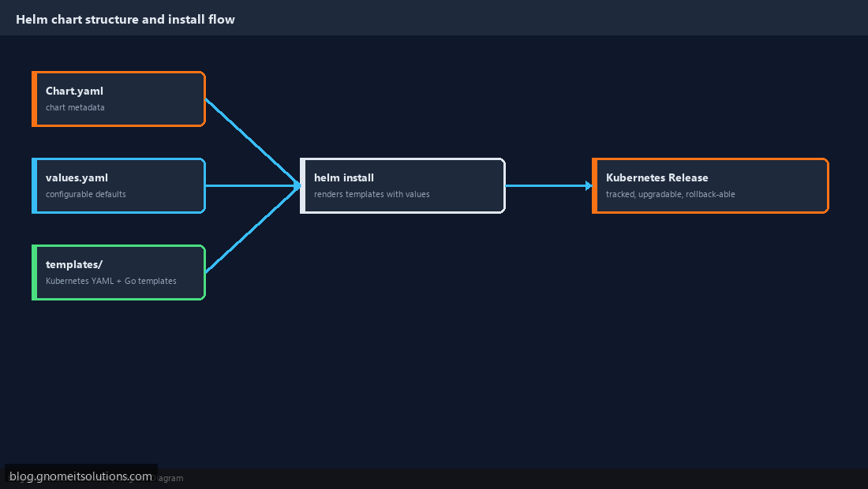Select the Chart.yaml node
Image resolution: width=868 pixels, height=489 pixels.
pos(118,99)
